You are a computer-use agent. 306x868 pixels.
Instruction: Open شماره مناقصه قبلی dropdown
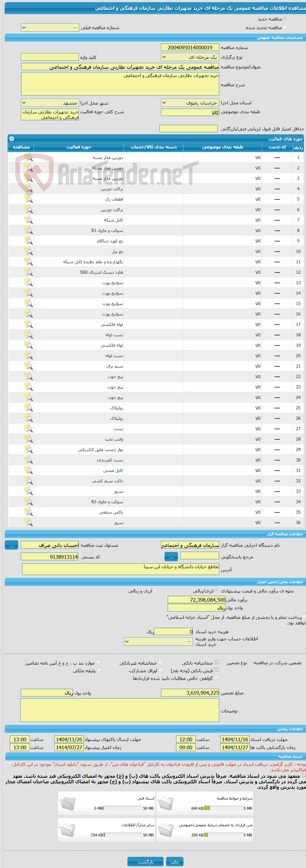coord(50,28)
